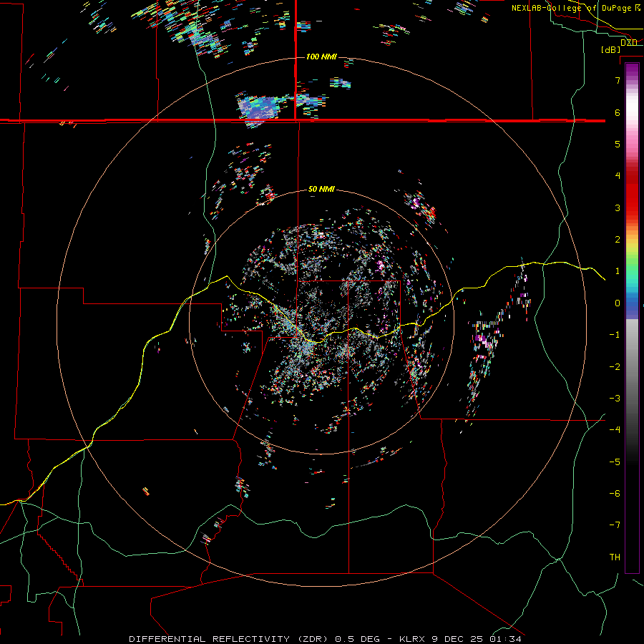The image size is (644, 644).
Task: Click the 7 tick label on color scale
Action: click(x=618, y=80)
